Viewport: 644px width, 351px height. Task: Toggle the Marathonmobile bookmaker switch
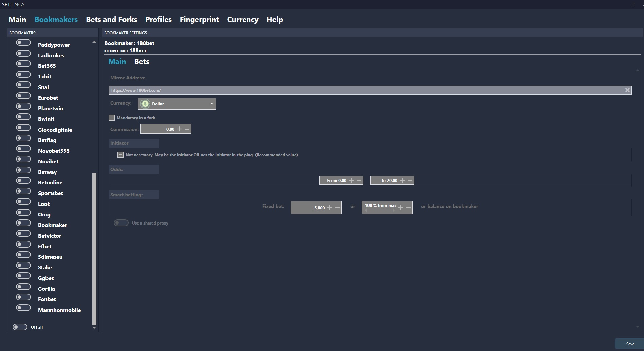point(23,308)
